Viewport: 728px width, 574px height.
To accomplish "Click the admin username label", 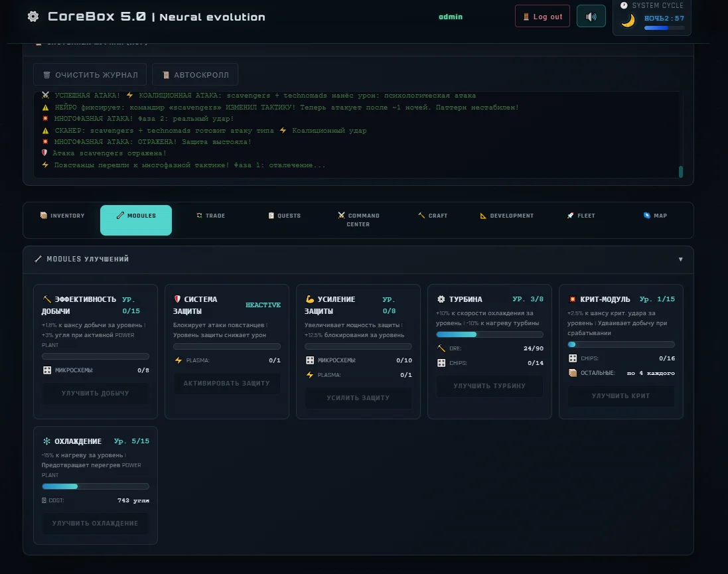I will coord(451,17).
